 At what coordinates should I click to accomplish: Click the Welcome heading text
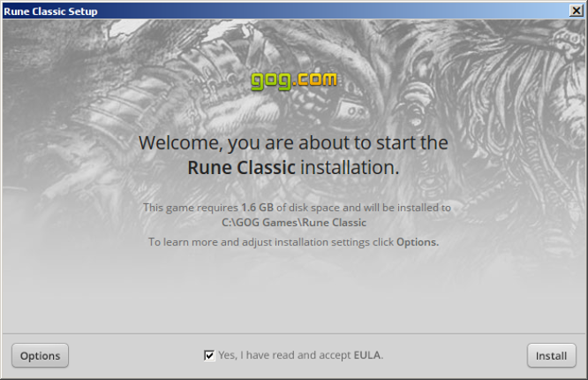(293, 155)
